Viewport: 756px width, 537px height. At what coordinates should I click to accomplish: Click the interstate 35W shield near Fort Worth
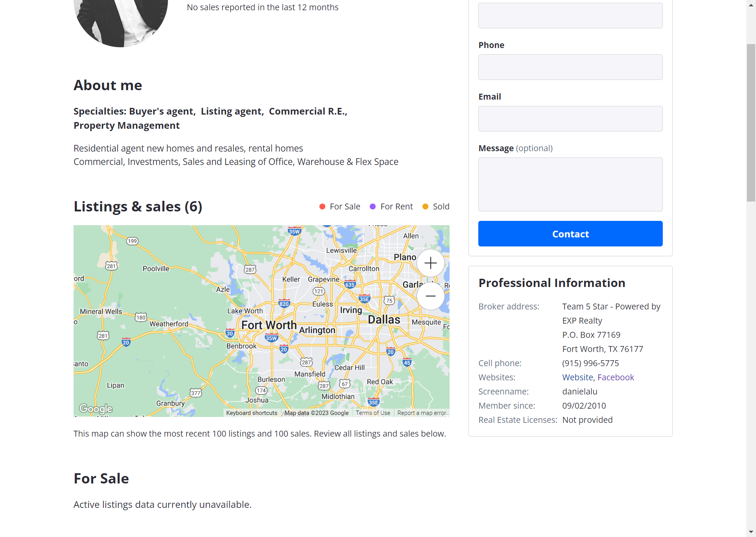point(271,338)
